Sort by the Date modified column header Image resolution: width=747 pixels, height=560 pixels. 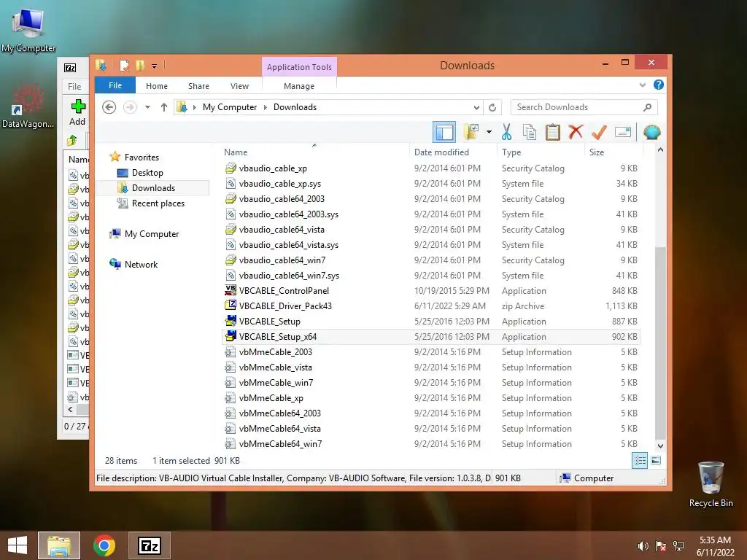coord(453,152)
